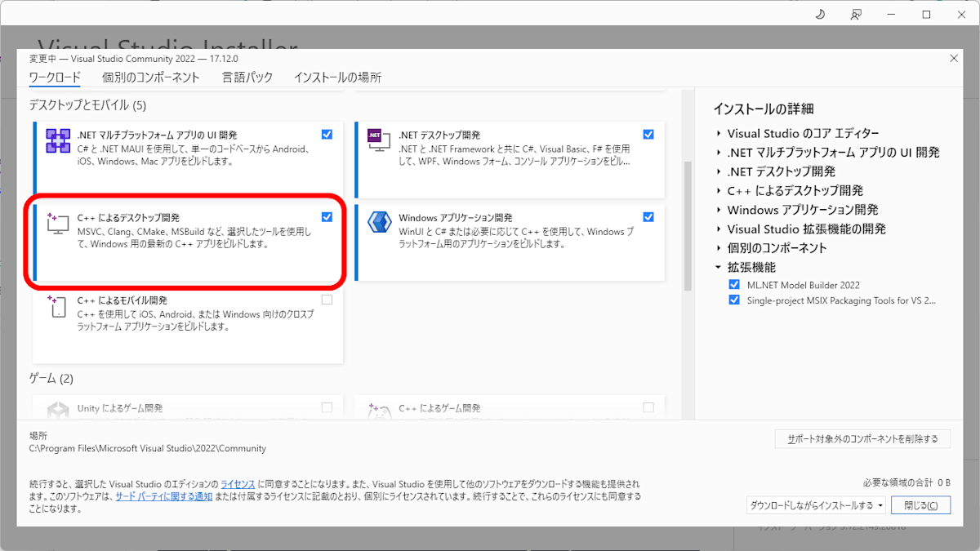Image resolution: width=980 pixels, height=551 pixels.
Task: Switch to the ワークロード tab
Action: pyautogui.click(x=55, y=78)
